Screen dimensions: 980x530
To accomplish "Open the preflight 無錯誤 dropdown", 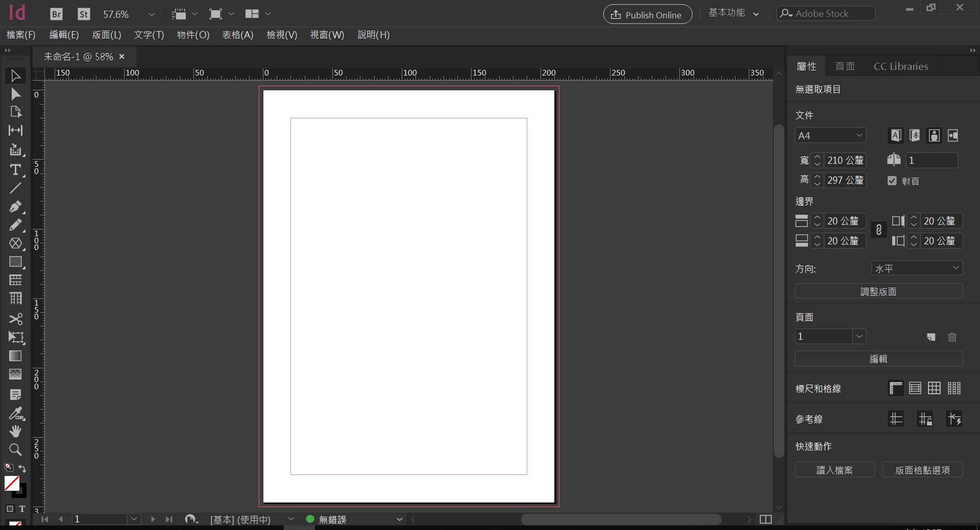I will (x=399, y=519).
